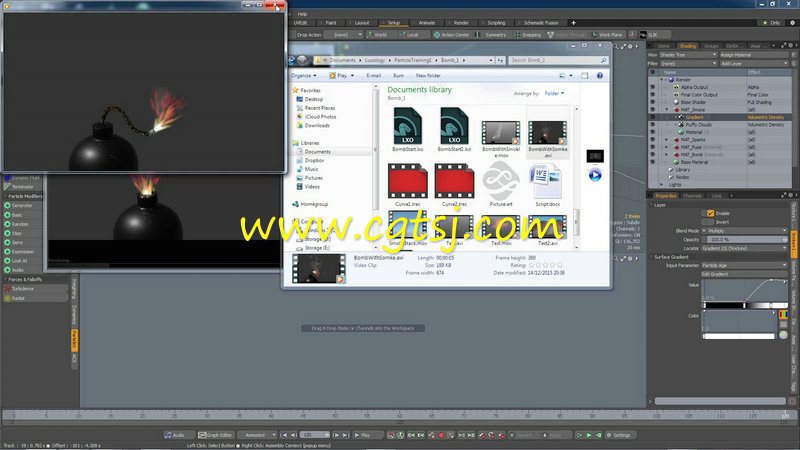
Task: Select Script.docx Word document icon
Action: click(547, 182)
